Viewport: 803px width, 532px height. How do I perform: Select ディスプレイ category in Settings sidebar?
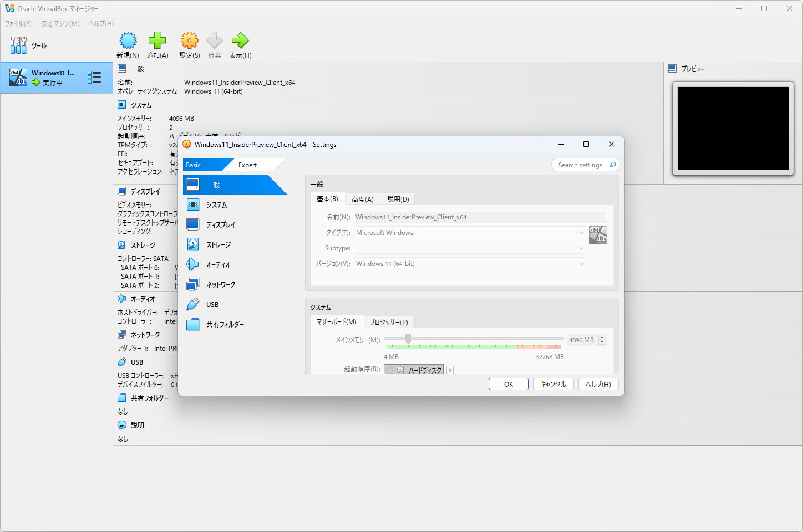point(235,224)
